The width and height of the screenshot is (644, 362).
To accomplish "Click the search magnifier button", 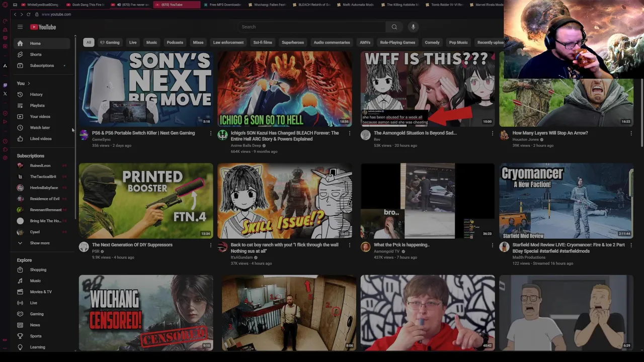I will (394, 27).
